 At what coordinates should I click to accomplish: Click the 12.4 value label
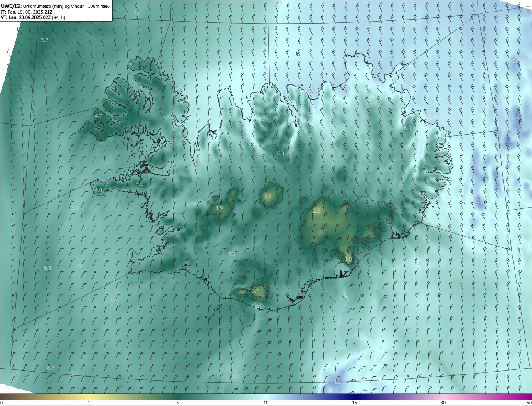(518, 117)
